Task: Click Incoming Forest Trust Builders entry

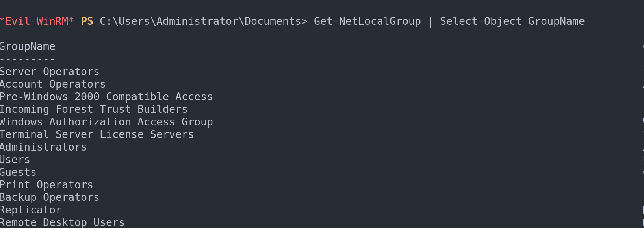Action: coord(94,109)
